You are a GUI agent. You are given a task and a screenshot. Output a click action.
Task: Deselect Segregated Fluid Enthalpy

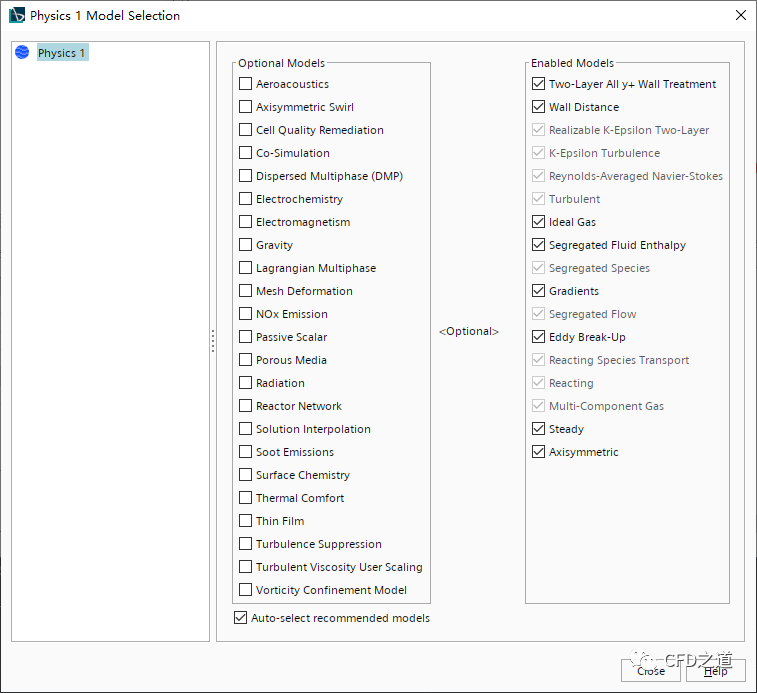click(x=538, y=245)
